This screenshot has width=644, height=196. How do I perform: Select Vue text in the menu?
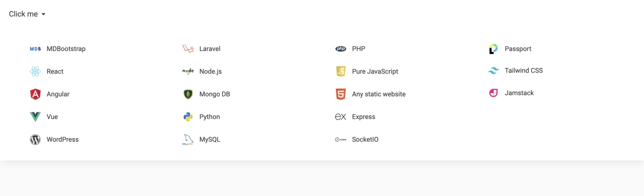click(52, 117)
